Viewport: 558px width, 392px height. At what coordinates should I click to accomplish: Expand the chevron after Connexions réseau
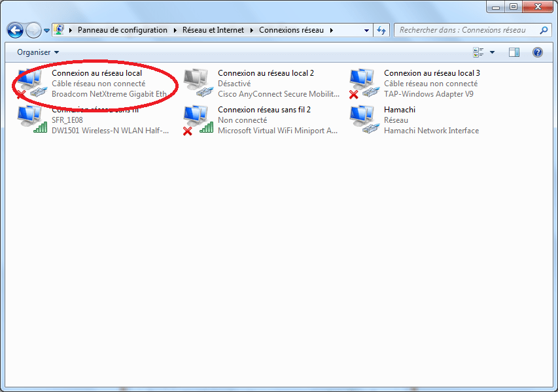pyautogui.click(x=331, y=30)
